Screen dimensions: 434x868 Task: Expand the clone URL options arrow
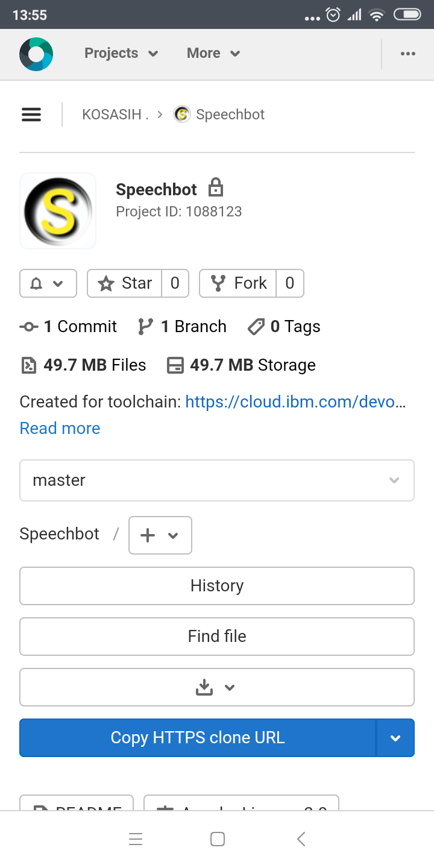coord(395,738)
